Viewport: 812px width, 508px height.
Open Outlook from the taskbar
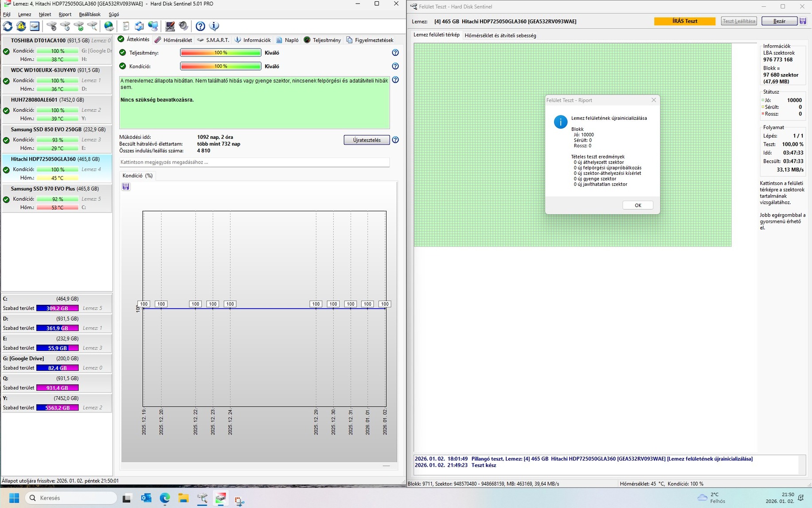(x=146, y=498)
